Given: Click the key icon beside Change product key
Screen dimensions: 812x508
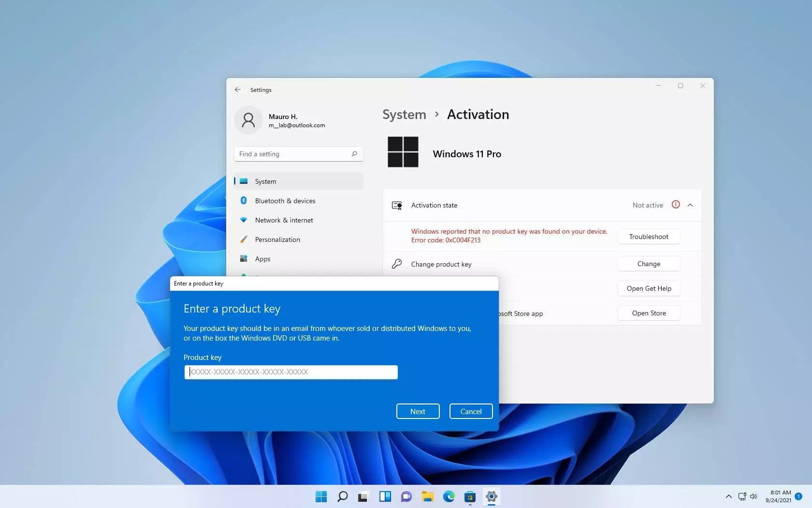Looking at the screenshot, I should pos(396,264).
